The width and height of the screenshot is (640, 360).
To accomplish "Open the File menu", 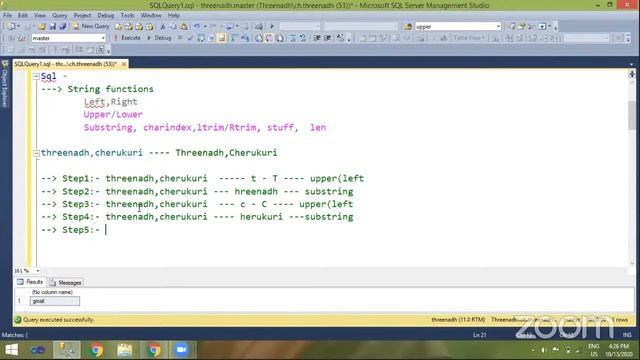I will [x=7, y=16].
